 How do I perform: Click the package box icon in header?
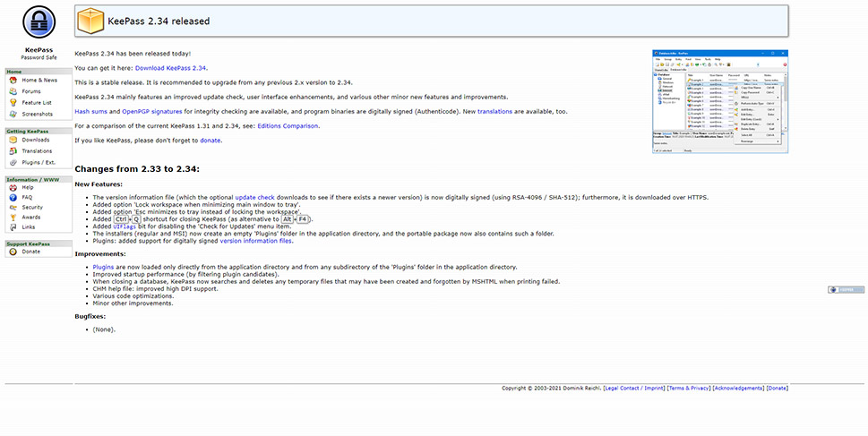coord(90,21)
